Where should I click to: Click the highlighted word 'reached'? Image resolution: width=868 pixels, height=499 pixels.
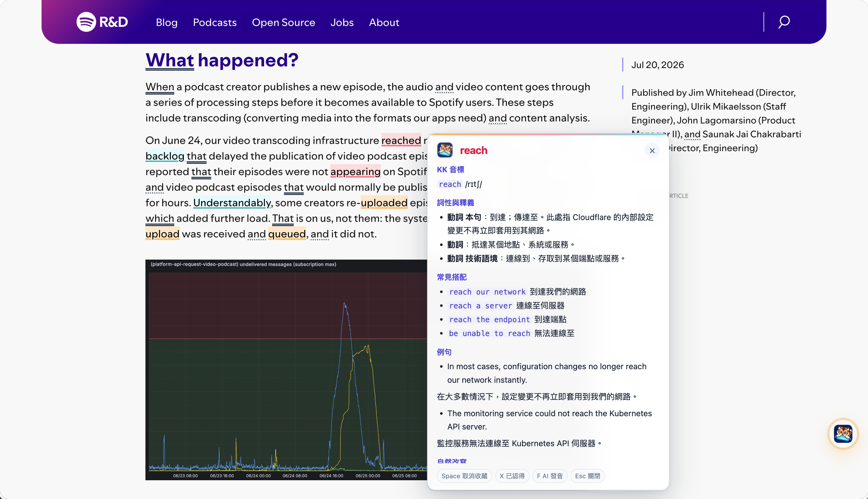401,140
